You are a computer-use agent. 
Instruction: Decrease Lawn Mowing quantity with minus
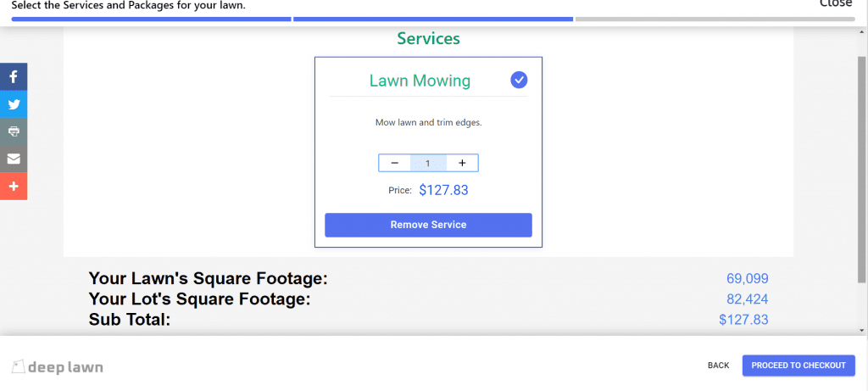(395, 163)
